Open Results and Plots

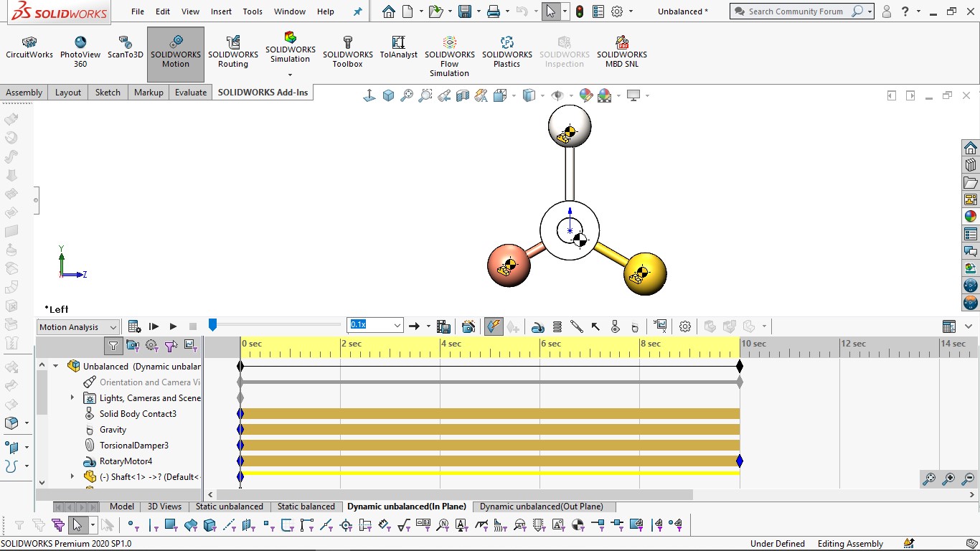pyautogui.click(x=661, y=326)
